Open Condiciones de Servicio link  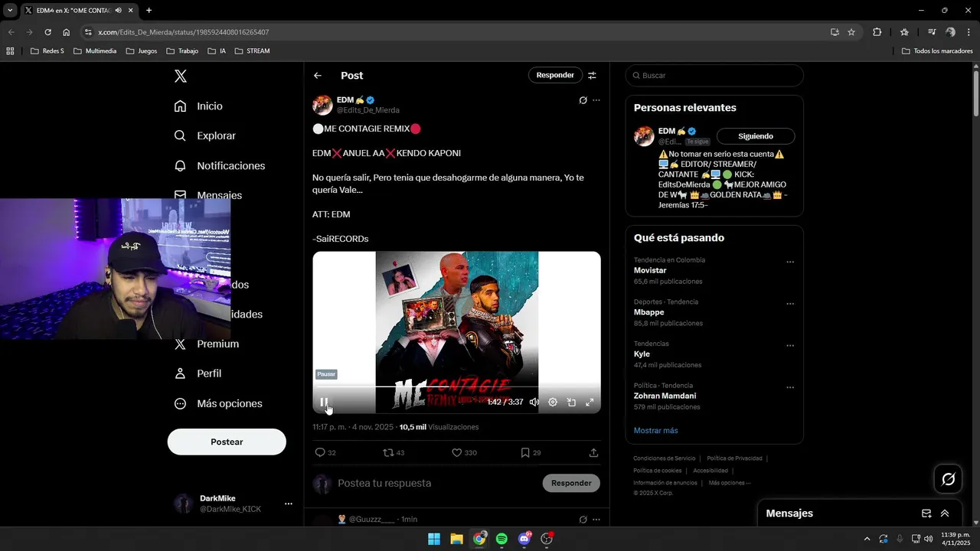click(665, 458)
